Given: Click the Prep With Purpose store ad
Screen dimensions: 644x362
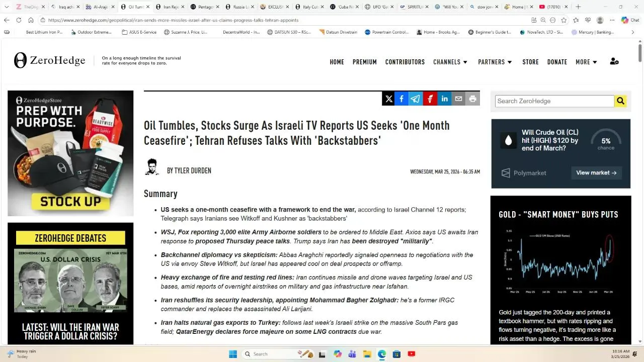Looking at the screenshot, I should [x=70, y=153].
